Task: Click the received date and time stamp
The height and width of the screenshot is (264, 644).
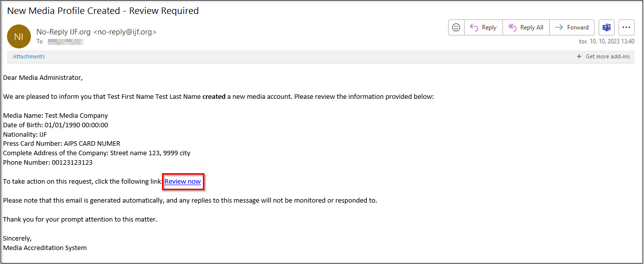Action: tap(606, 41)
